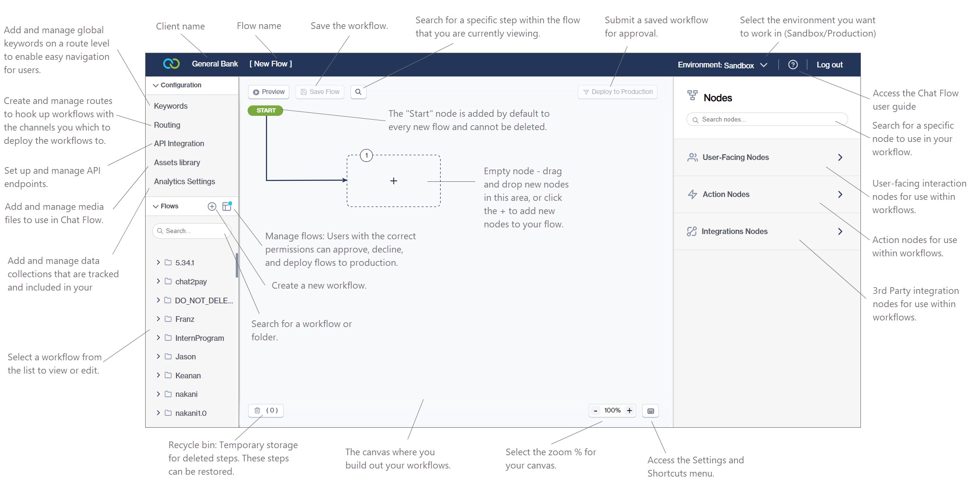Expand the Franz flow folder

pyautogui.click(x=158, y=319)
